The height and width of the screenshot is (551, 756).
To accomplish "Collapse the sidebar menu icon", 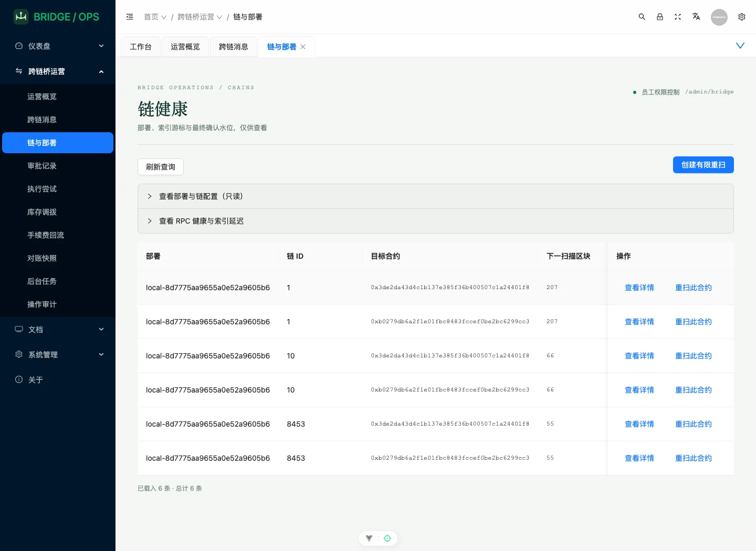I will pos(130,17).
